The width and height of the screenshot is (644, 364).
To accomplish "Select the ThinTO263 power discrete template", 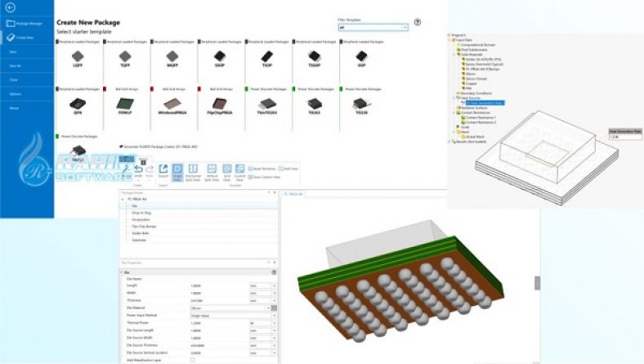I will pyautogui.click(x=267, y=106).
